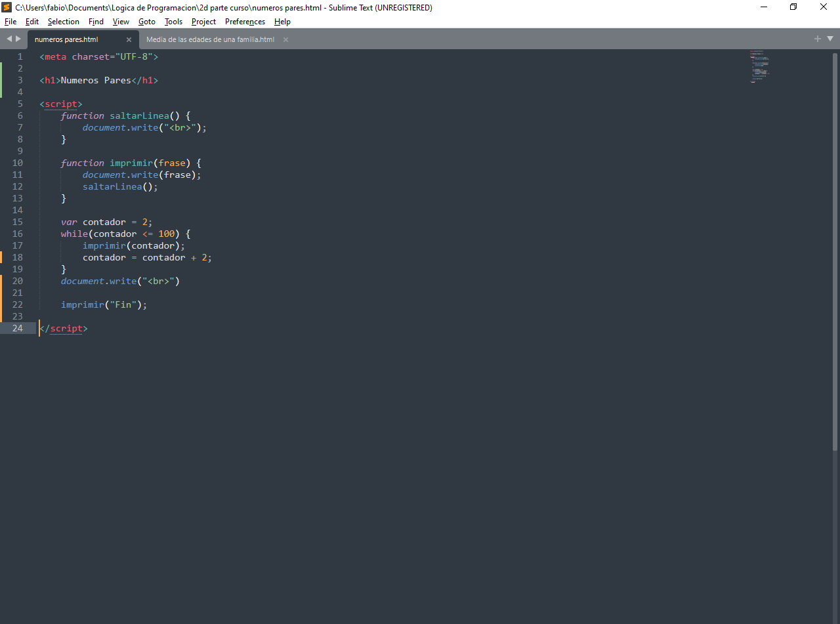This screenshot has width=840, height=624.
Task: Click "function saltarLinea()" declaration
Action: pyautogui.click(x=126, y=115)
